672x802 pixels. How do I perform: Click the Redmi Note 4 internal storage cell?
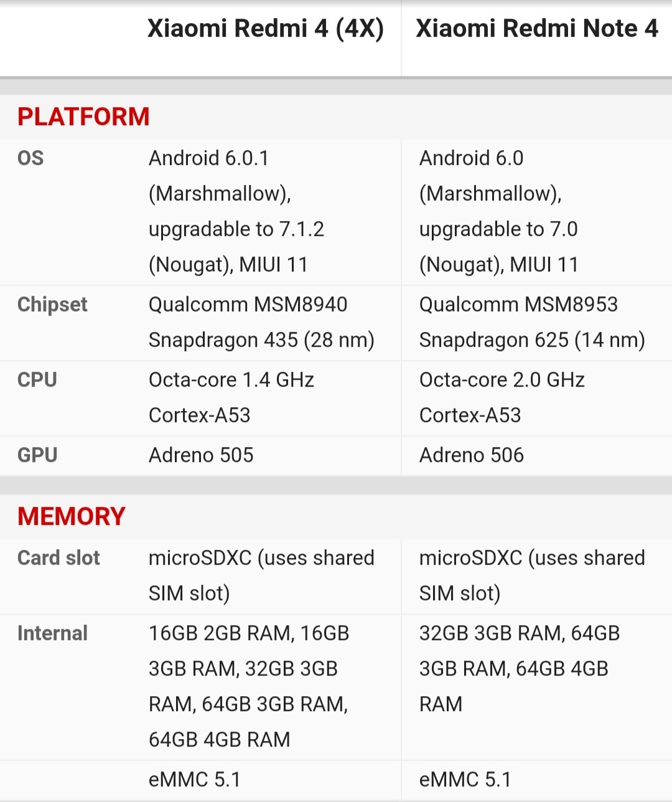pos(520,669)
